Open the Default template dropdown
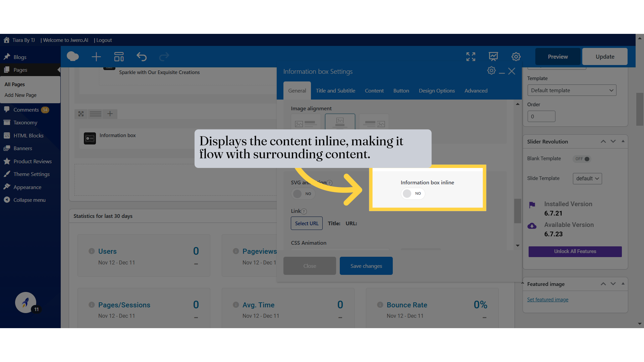Viewport: 644px width, 362px height. click(572, 90)
